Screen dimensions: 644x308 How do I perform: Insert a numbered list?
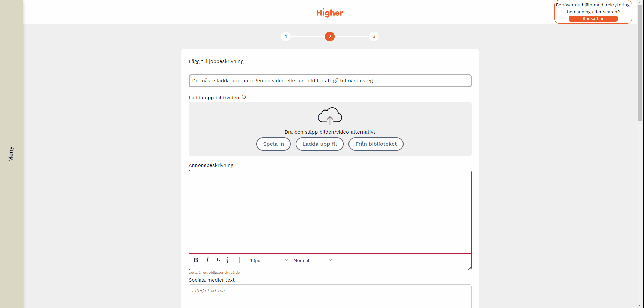(x=230, y=260)
